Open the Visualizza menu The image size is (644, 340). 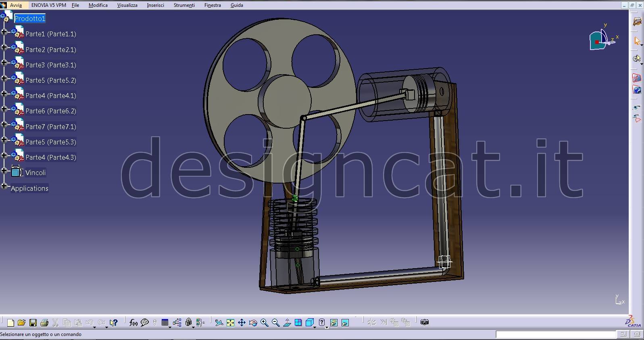point(127,5)
